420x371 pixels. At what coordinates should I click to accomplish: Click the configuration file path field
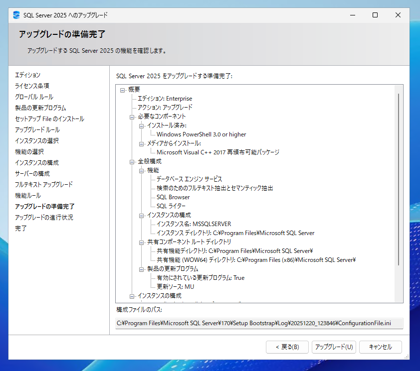click(259, 323)
